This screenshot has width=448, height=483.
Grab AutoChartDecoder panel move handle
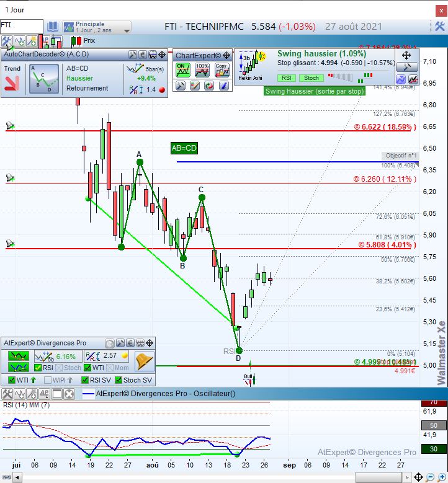[162, 55]
